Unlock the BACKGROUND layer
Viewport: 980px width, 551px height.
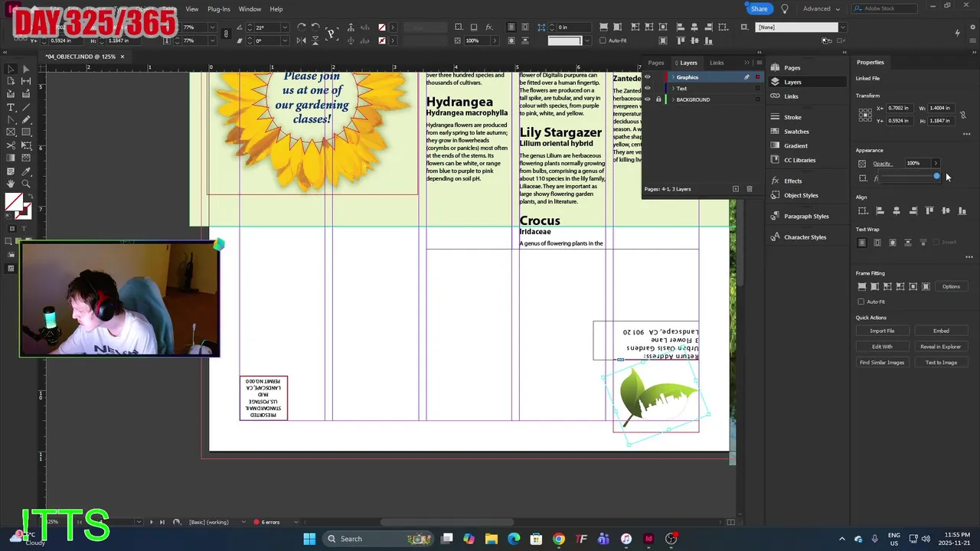[658, 99]
